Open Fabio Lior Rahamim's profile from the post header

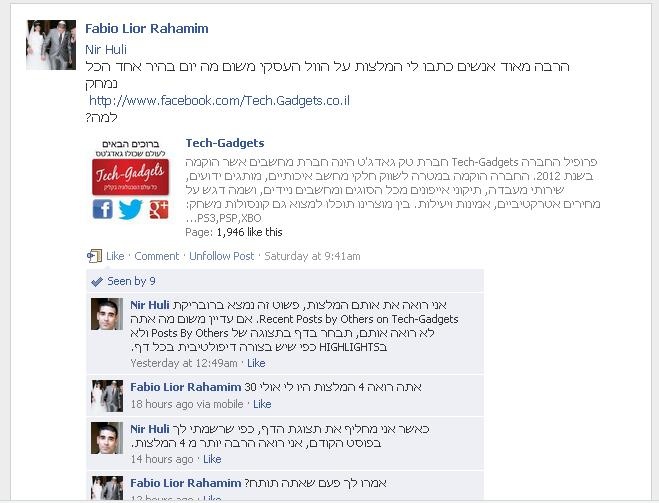pyautogui.click(x=147, y=29)
